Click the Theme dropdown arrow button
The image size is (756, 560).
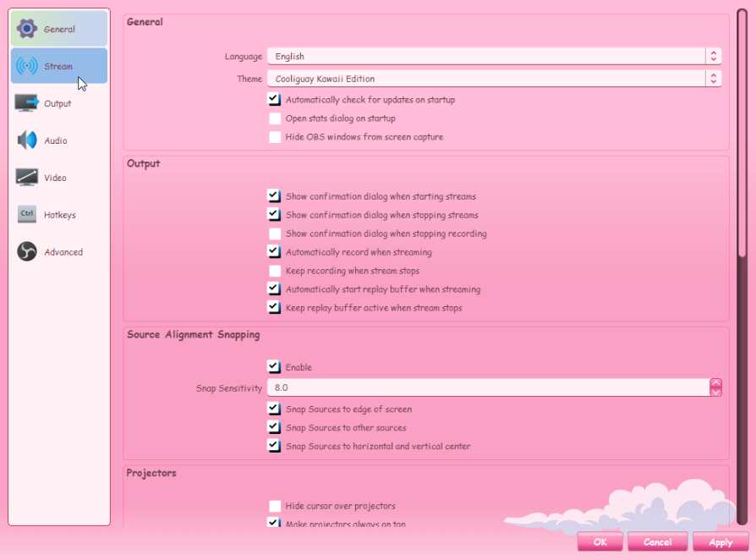coord(714,79)
